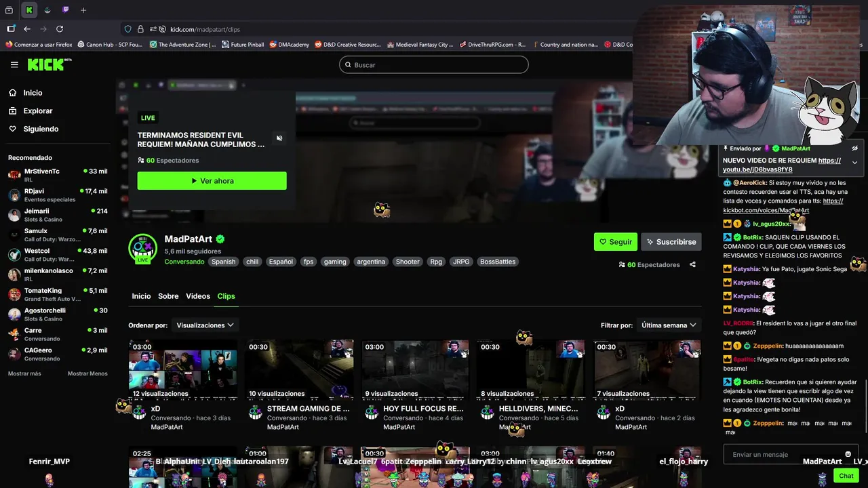The image size is (868, 488).
Task: Switch to the Inicio channel tab
Action: 141,296
